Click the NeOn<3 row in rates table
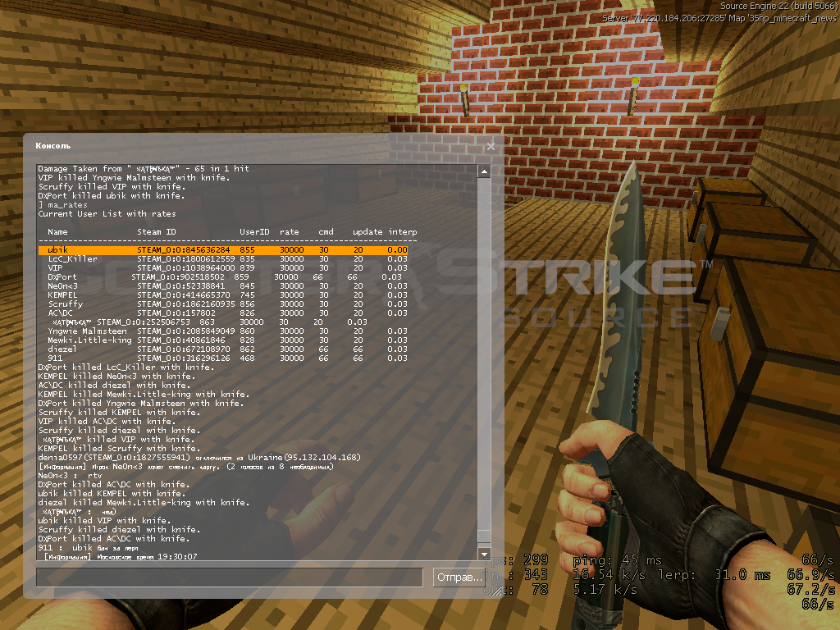The width and height of the screenshot is (840, 630). tap(227, 286)
